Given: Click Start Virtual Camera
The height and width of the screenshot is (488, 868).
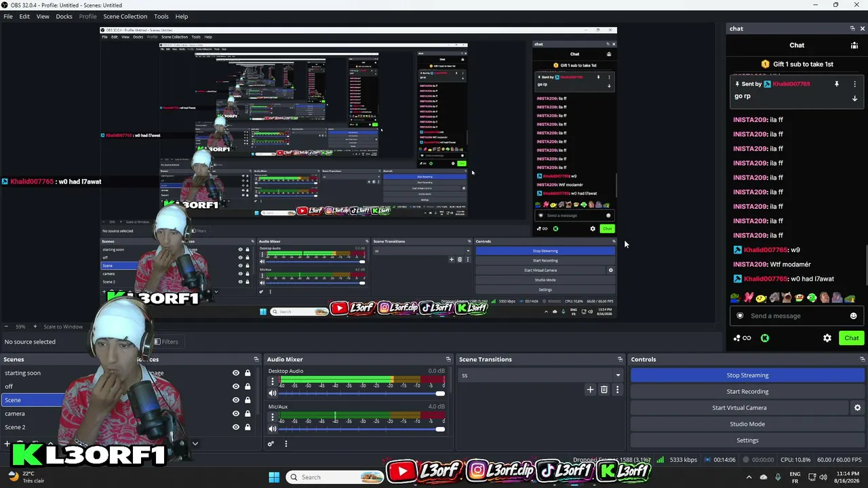Looking at the screenshot, I should click(x=739, y=408).
